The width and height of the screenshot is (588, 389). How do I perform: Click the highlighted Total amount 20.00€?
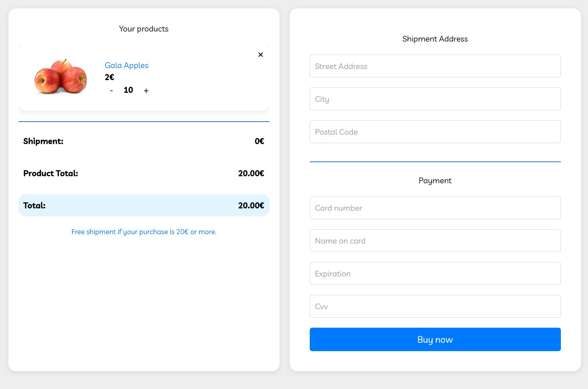(251, 205)
